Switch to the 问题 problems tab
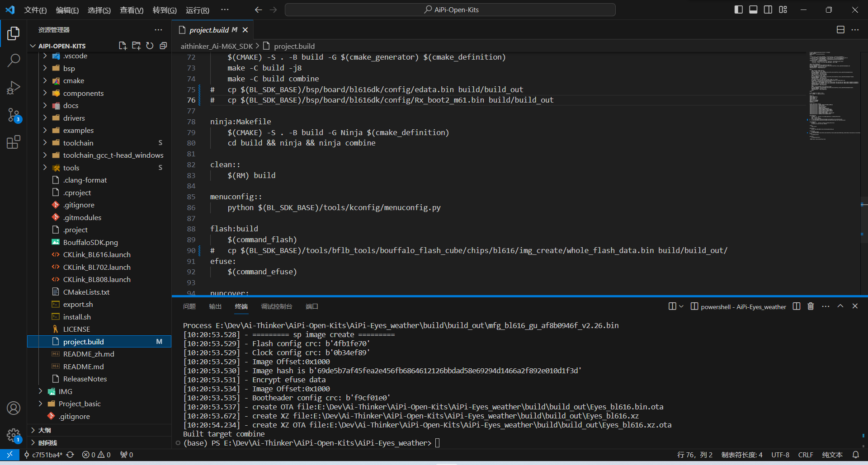868x465 pixels. 189,306
